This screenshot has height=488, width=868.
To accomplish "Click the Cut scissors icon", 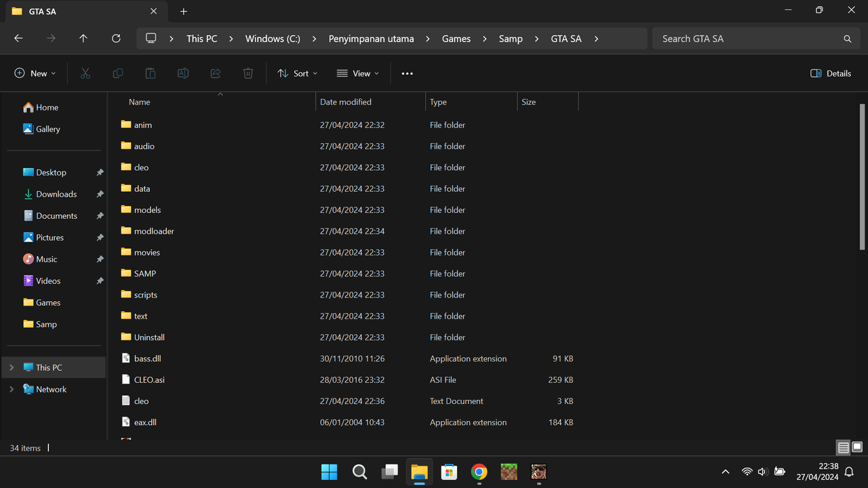I will 85,73.
